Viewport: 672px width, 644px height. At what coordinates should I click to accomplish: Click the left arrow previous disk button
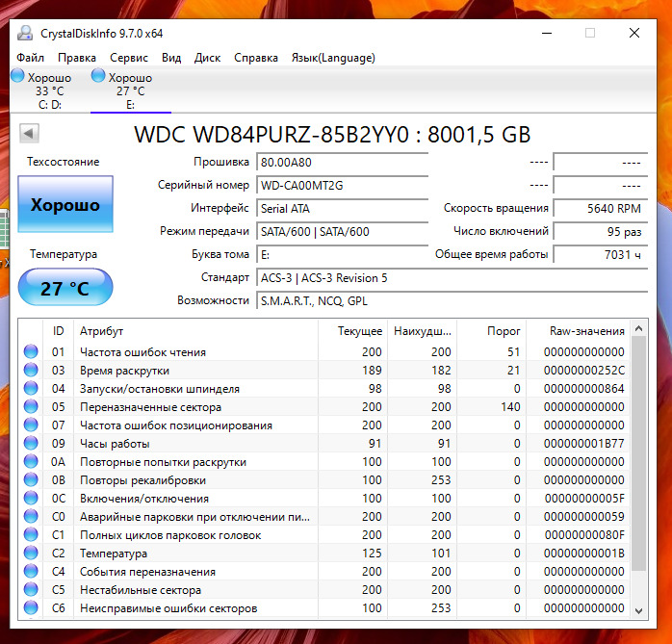[28, 134]
